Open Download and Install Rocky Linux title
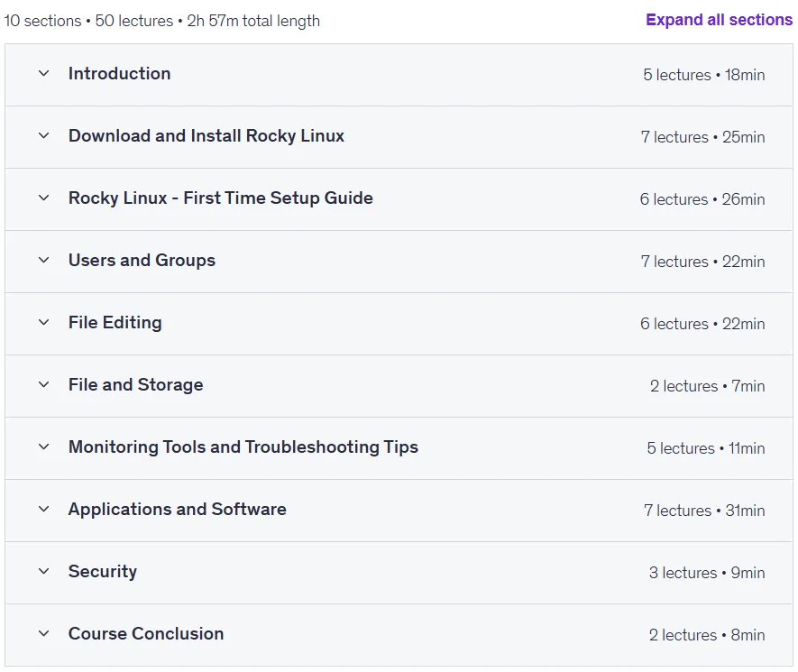Screen dimensions: 798x672 point(206,136)
